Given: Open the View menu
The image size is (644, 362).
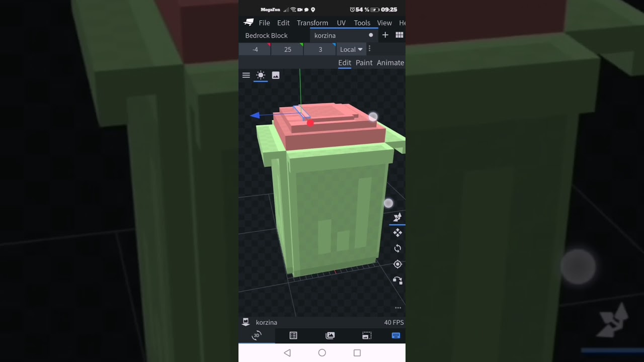Looking at the screenshot, I should 384,23.
